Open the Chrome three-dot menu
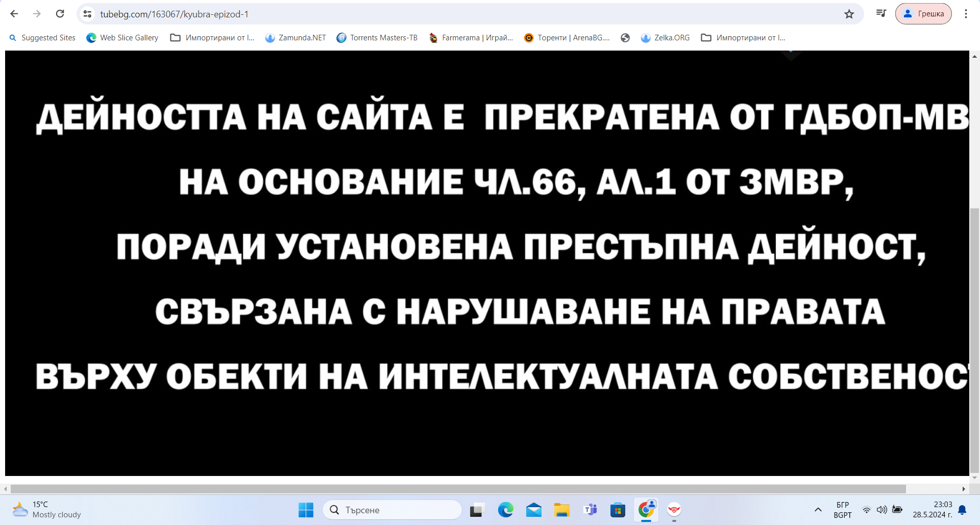The height and width of the screenshot is (525, 980). pos(965,14)
